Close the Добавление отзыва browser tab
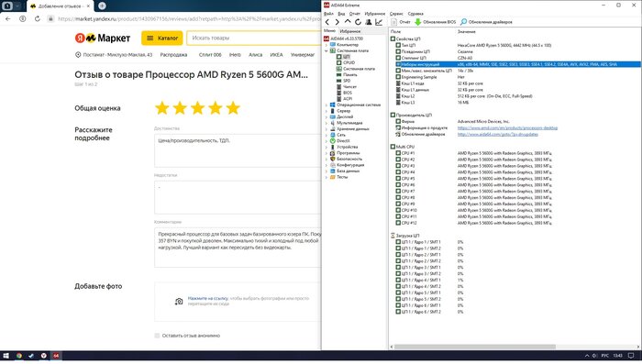The height and width of the screenshot is (364, 642). (x=88, y=6)
